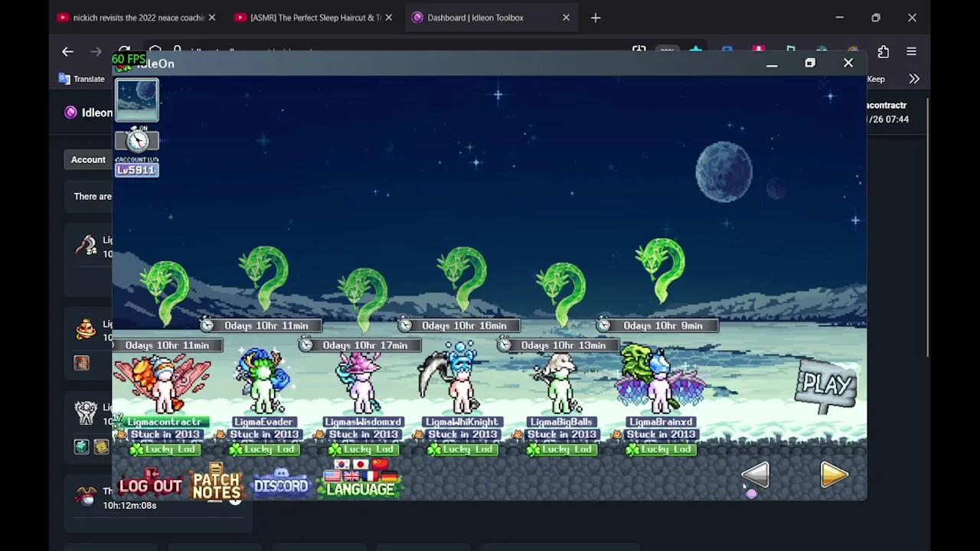Go back in the browser
The height and width of the screenshot is (551, 980).
[67, 51]
